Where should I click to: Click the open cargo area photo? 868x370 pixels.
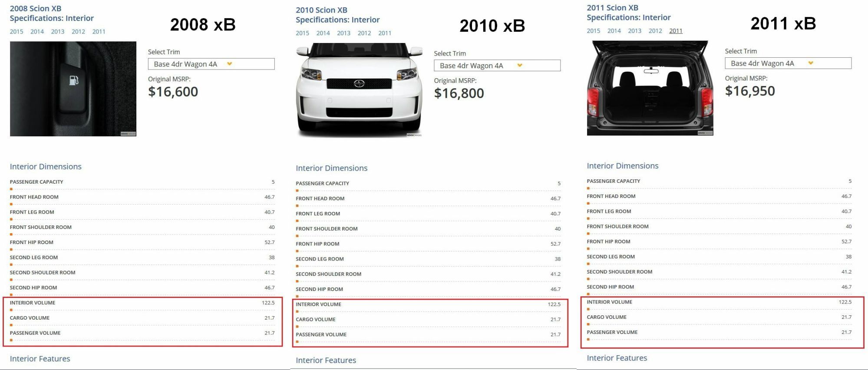[x=650, y=88]
